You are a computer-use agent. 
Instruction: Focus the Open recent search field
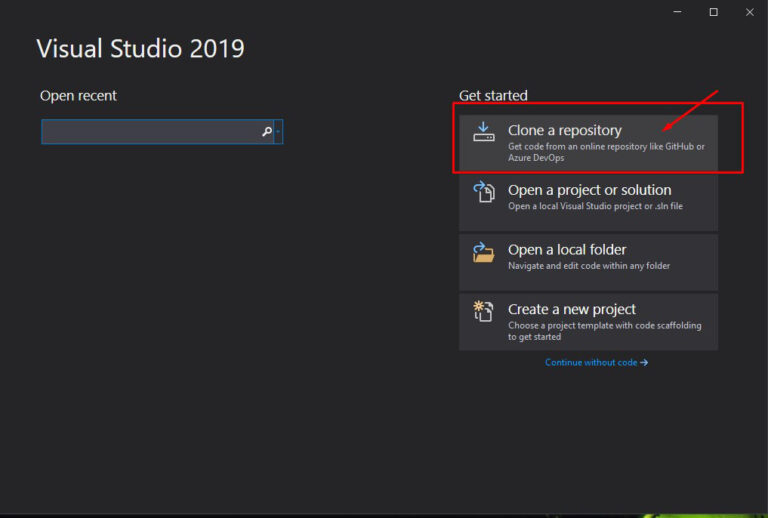pos(157,131)
